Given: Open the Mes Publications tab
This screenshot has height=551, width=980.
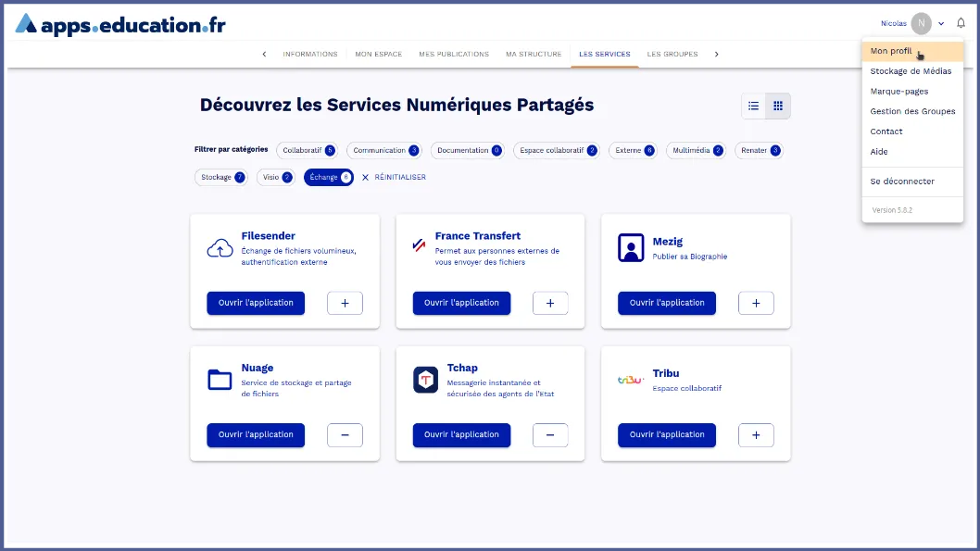Looking at the screenshot, I should click(454, 55).
